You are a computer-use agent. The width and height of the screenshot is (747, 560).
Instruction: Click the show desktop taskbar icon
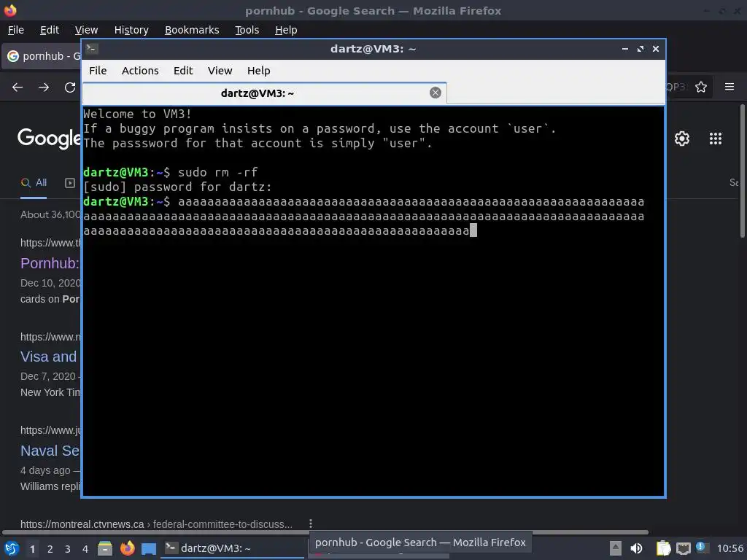pos(149,549)
